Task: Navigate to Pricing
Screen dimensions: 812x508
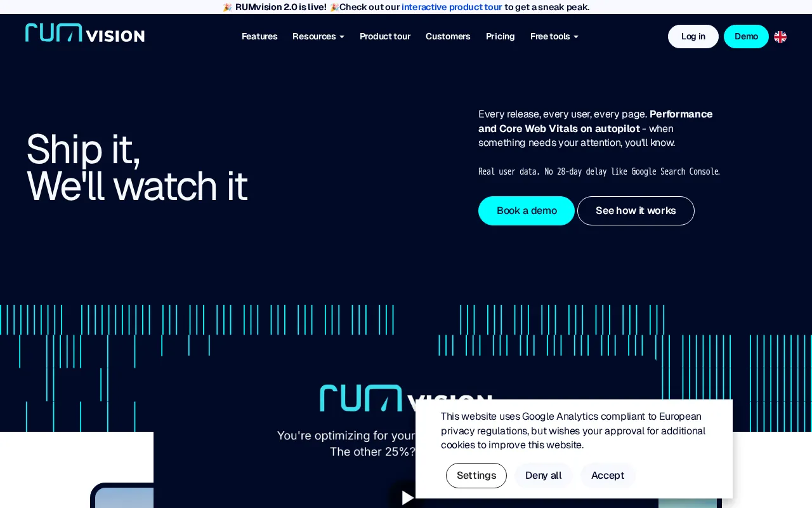Action: click(501, 36)
